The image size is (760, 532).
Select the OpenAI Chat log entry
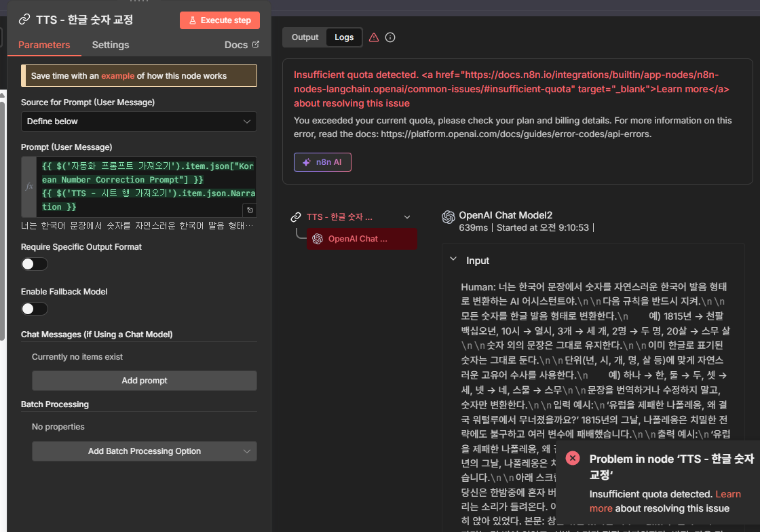362,239
